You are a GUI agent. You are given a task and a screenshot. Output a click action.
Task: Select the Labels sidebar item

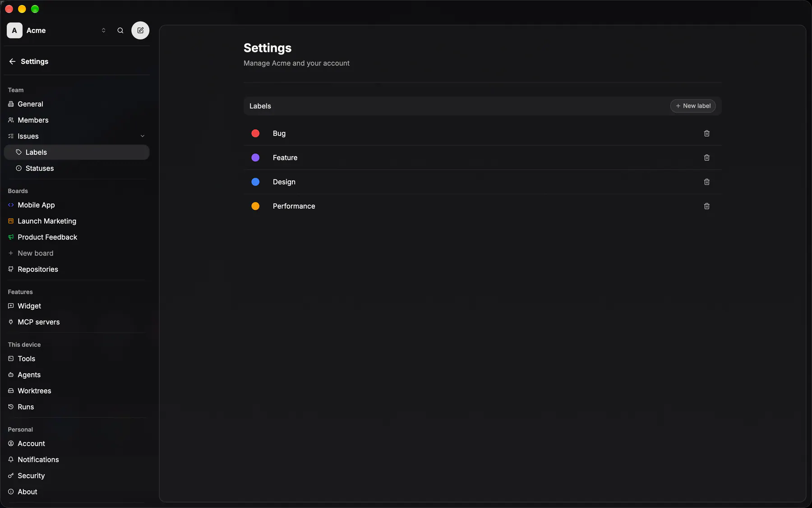pos(77,152)
